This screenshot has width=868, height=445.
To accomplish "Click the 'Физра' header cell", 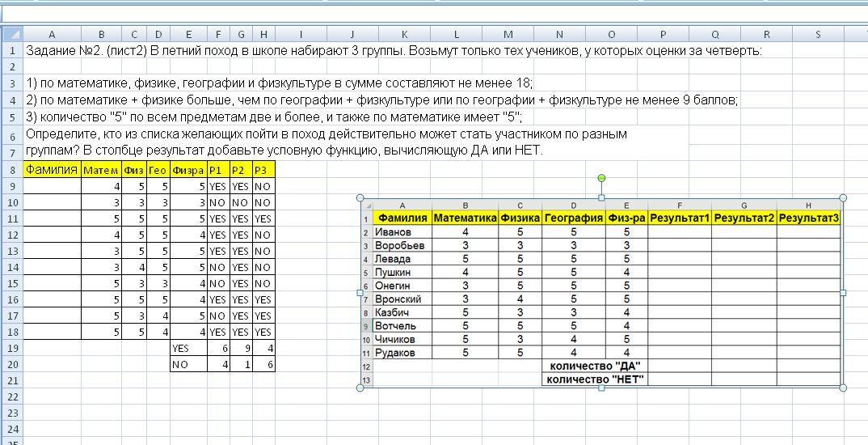I will point(188,170).
